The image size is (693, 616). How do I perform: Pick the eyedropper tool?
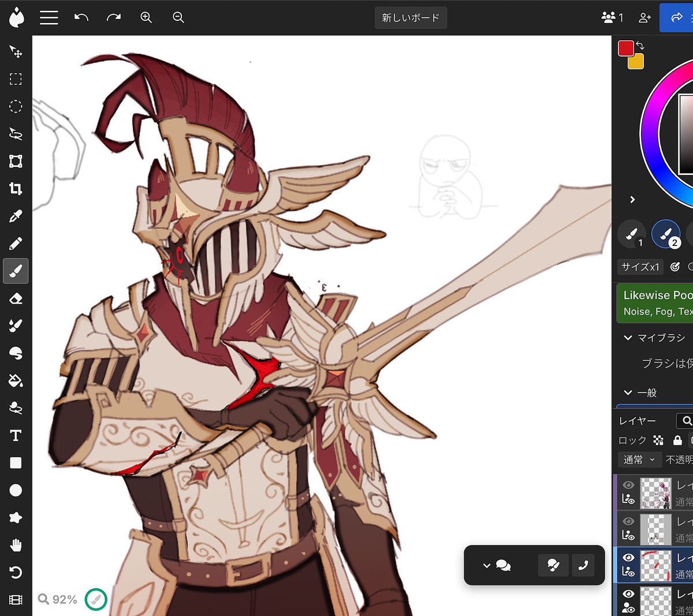click(16, 216)
